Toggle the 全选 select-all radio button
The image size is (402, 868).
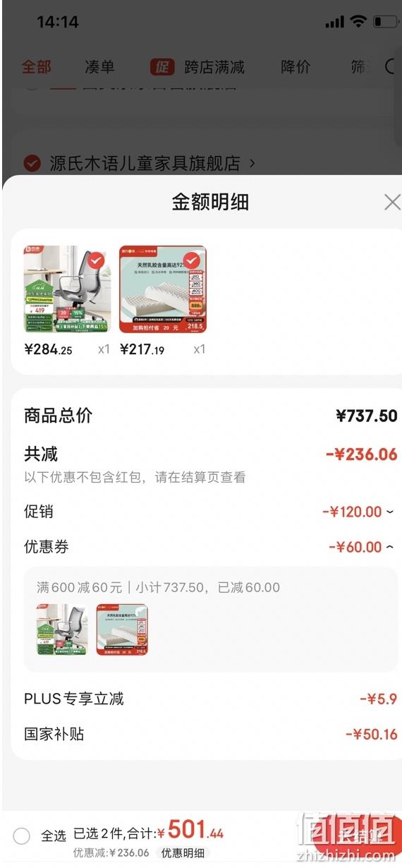22,836
